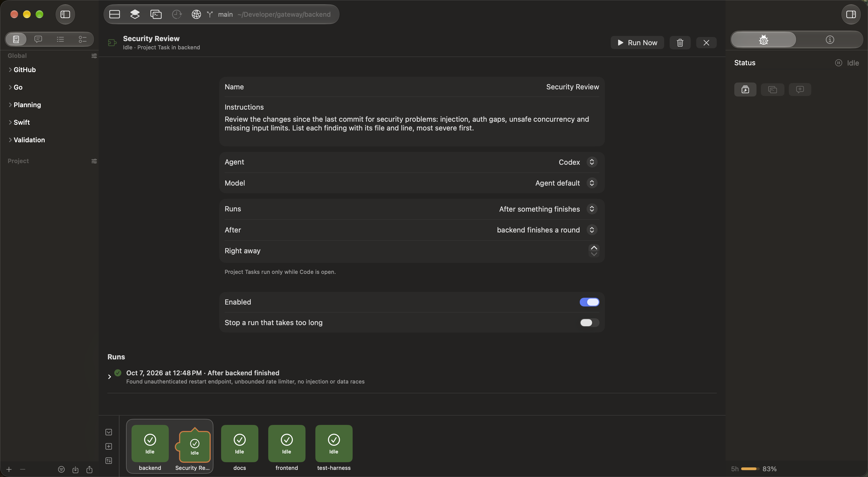
Task: Click the Run Now button
Action: [637, 42]
